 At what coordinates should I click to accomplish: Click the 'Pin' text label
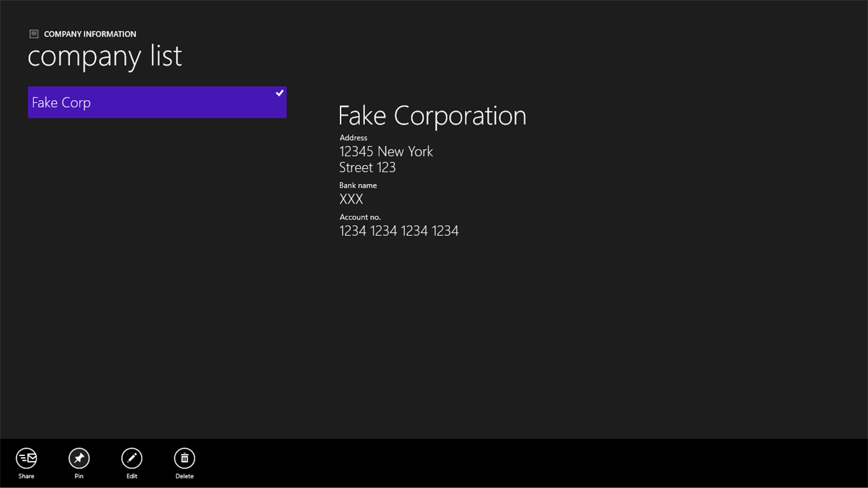point(79,476)
